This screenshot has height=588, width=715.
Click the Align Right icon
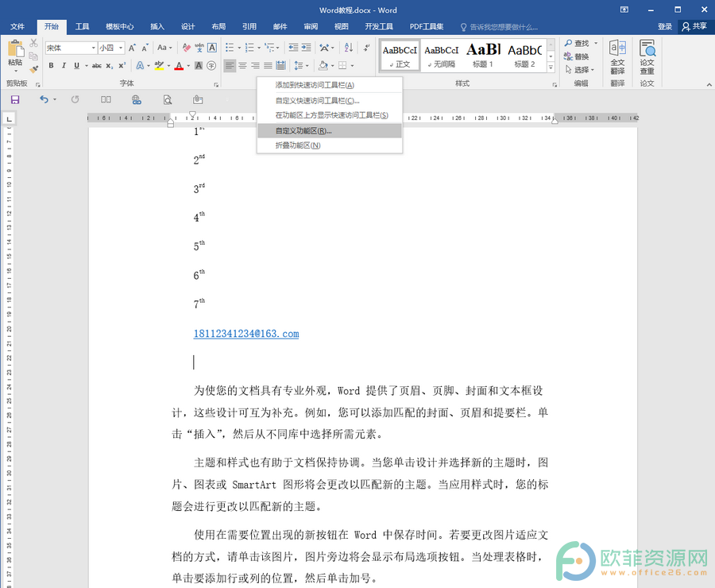click(x=255, y=66)
